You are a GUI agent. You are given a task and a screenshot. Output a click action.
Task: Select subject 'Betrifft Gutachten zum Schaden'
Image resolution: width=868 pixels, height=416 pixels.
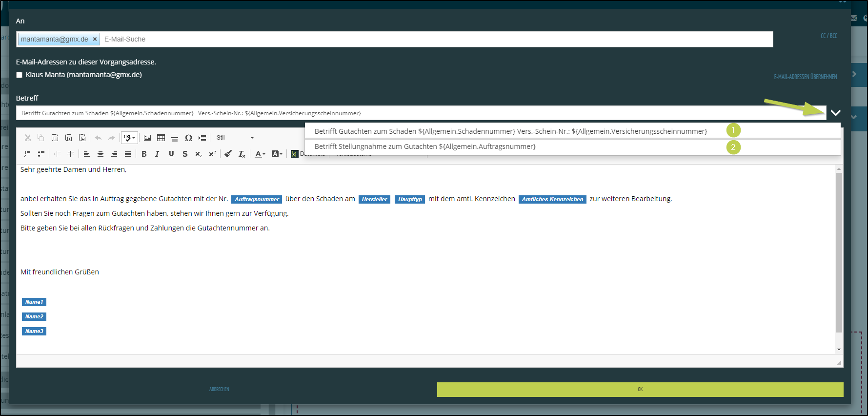tap(510, 131)
